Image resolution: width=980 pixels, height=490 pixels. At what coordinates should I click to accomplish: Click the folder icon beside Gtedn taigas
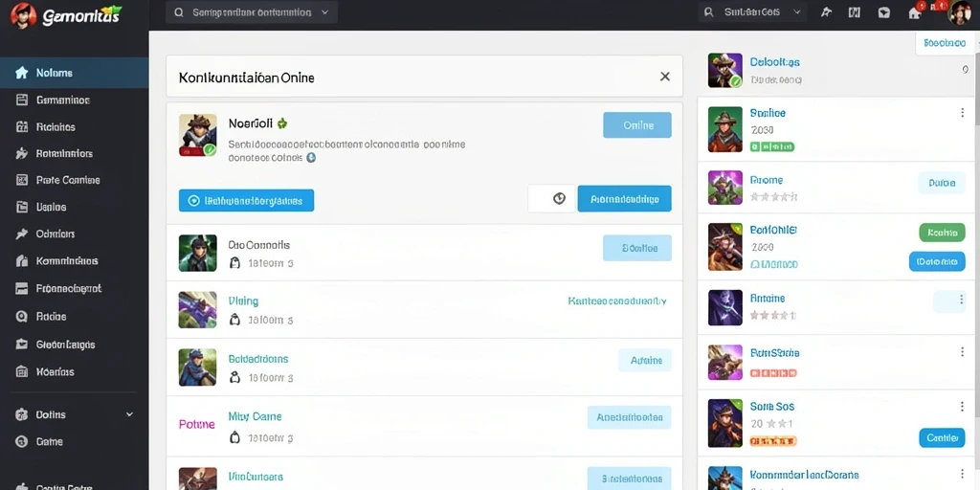(x=22, y=345)
